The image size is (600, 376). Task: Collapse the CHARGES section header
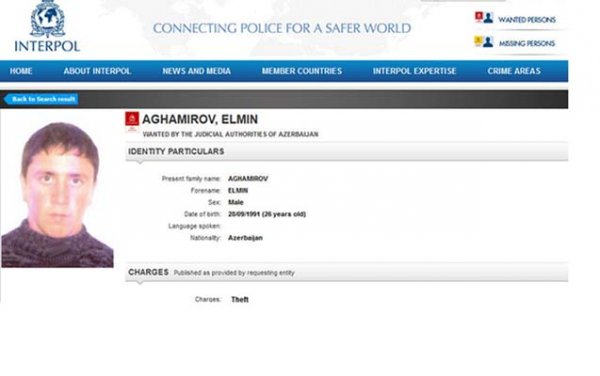[x=347, y=272]
